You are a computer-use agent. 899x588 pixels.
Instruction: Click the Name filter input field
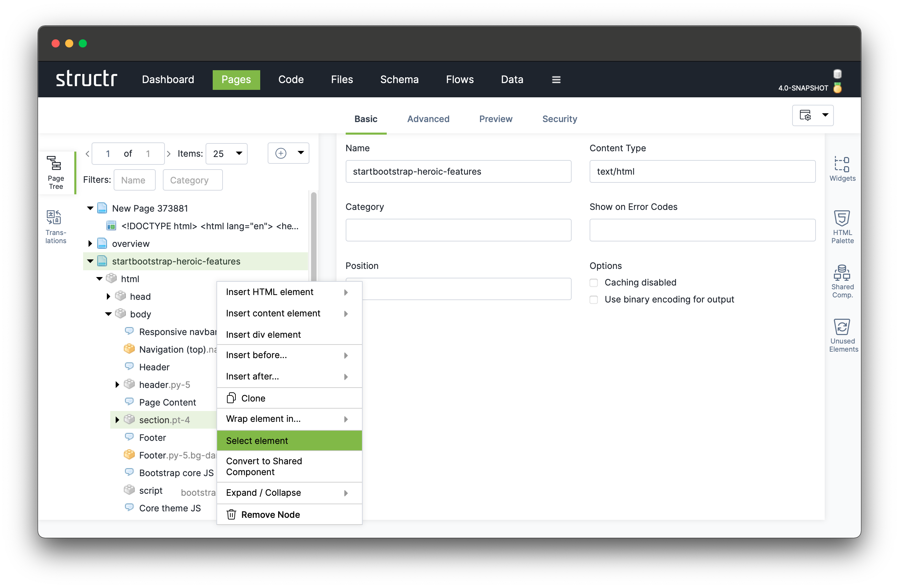[134, 180]
